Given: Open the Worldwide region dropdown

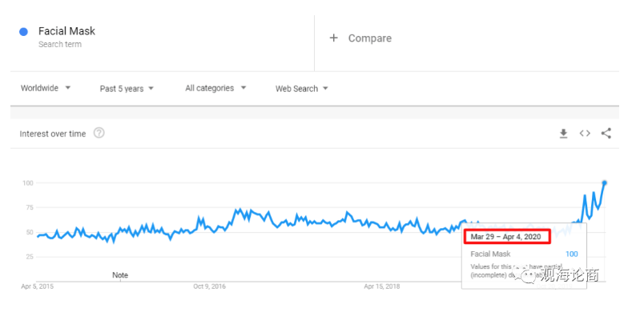Looking at the screenshot, I should click(x=46, y=88).
